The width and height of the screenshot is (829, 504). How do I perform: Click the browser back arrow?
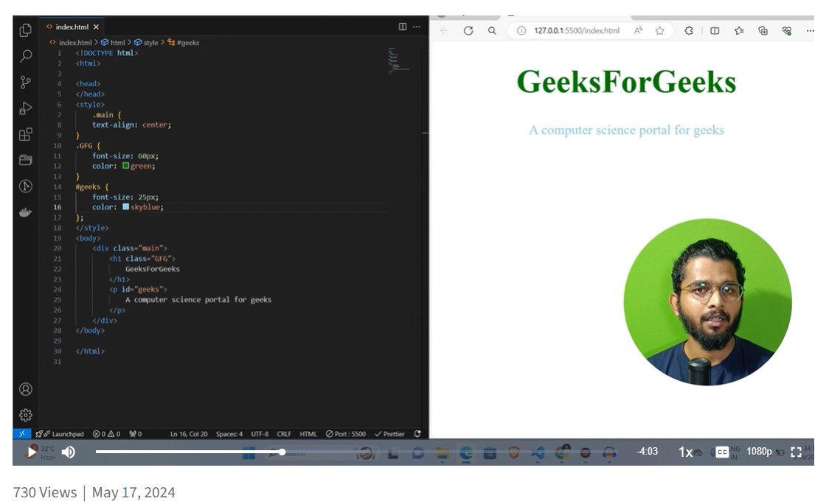click(x=444, y=31)
